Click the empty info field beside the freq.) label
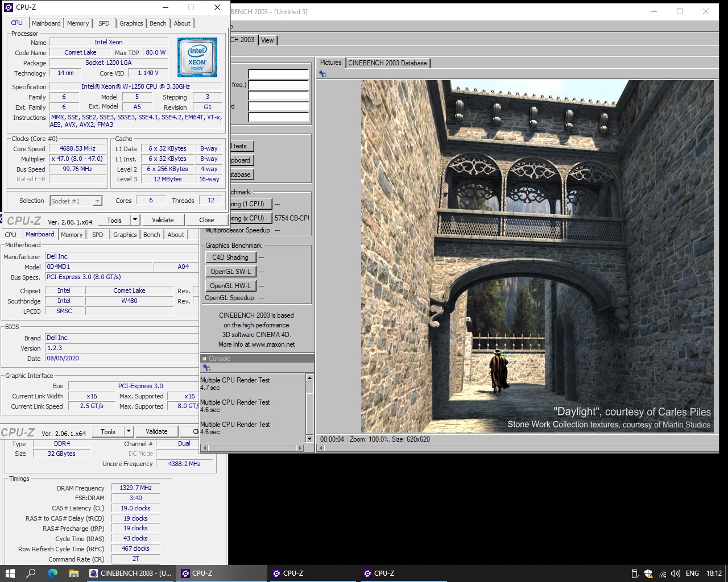 click(278, 85)
